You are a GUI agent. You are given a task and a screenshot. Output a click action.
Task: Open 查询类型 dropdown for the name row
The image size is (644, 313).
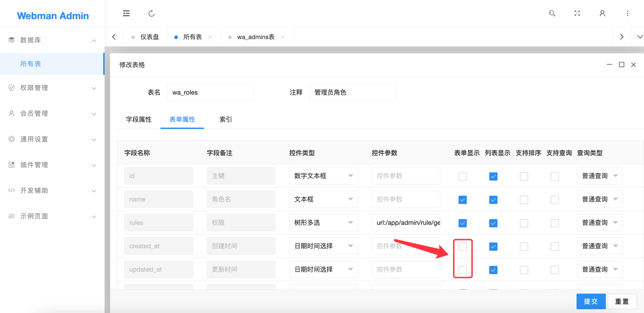point(600,199)
